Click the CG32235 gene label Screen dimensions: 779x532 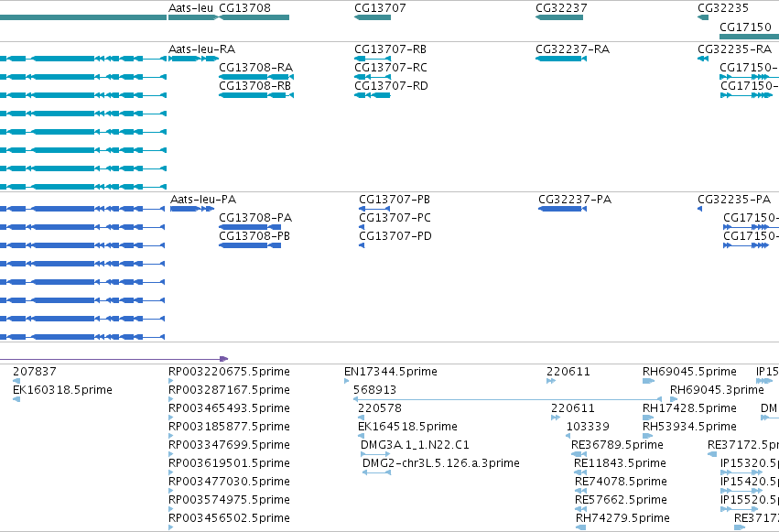tap(723, 8)
